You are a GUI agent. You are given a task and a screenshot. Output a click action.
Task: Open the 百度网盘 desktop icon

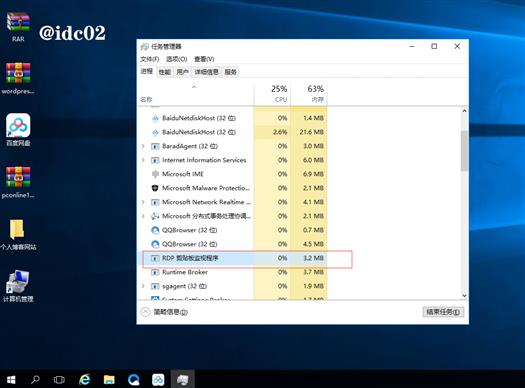18,129
